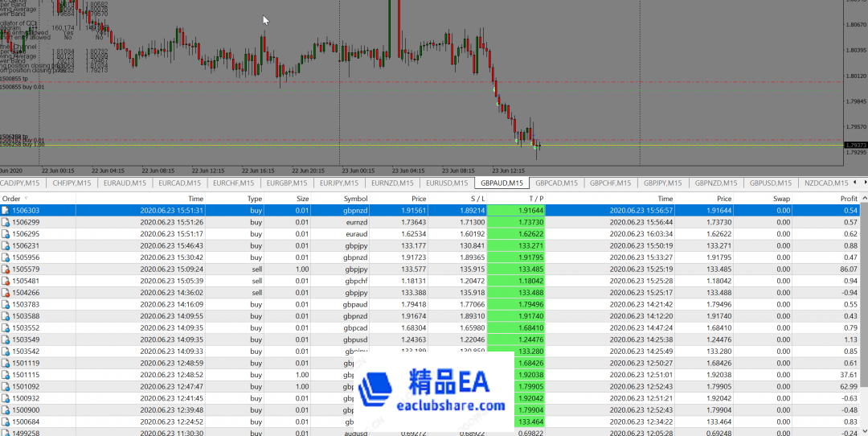Viewport: 868px width, 436px height.
Task: Select the GBPJPY,M15 chart tab
Action: click(x=662, y=183)
